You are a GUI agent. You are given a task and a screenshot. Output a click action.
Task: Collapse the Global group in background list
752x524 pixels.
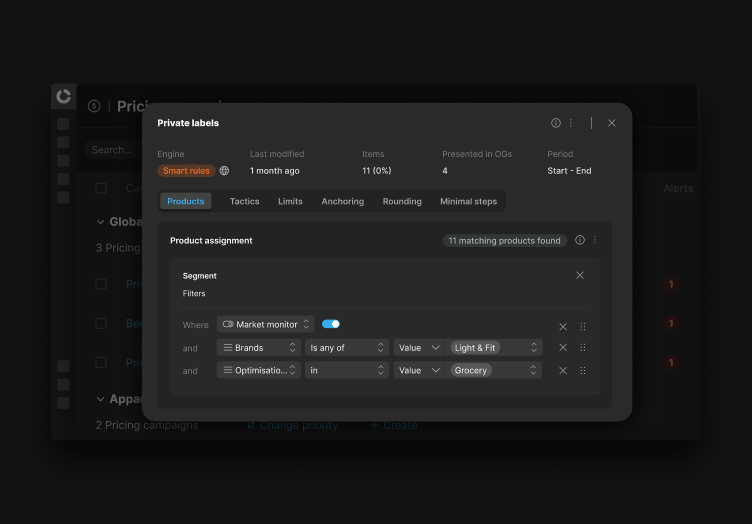pos(100,222)
